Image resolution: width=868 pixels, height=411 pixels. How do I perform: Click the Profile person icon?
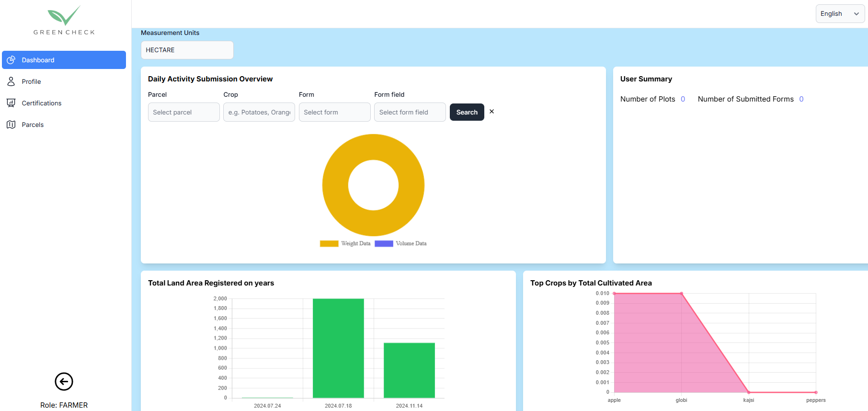(x=11, y=81)
